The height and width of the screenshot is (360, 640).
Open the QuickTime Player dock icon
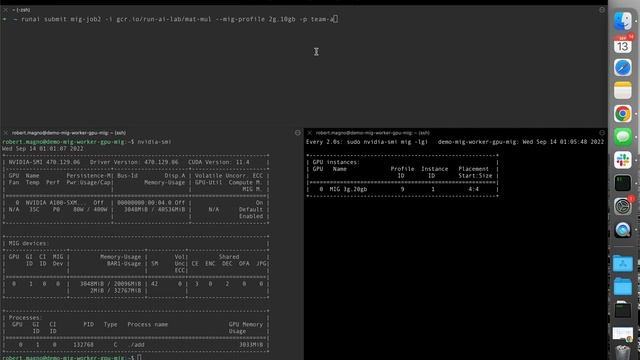622,230
